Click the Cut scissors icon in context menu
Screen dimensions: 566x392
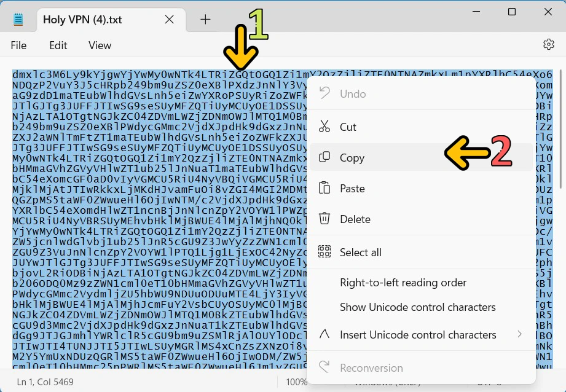tap(324, 127)
